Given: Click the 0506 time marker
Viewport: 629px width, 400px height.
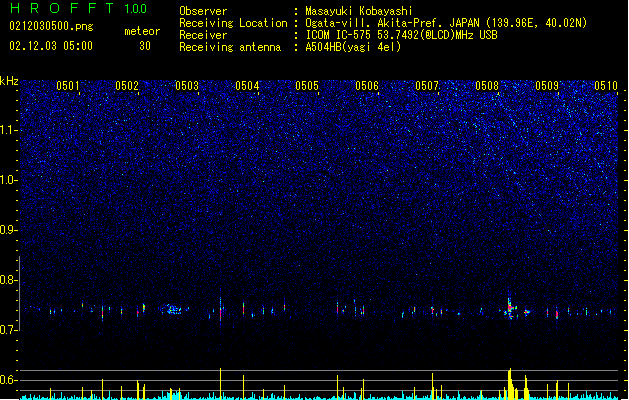Looking at the screenshot, I should 367,86.
